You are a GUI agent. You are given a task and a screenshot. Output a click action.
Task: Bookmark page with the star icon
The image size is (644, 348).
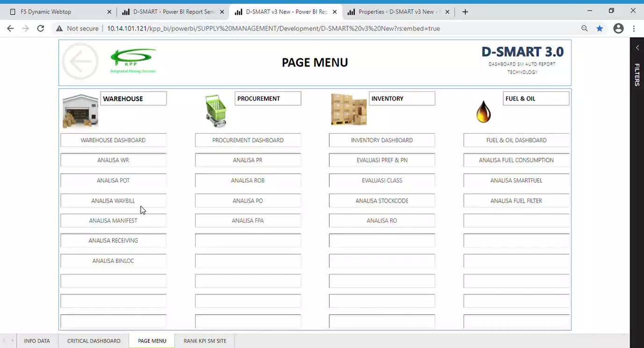click(600, 29)
